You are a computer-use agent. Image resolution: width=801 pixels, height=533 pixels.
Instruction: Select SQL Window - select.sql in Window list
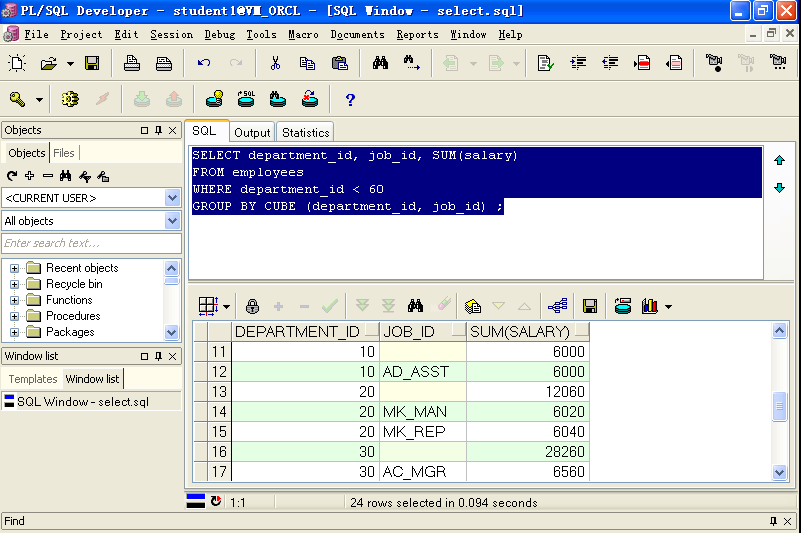tap(82, 402)
